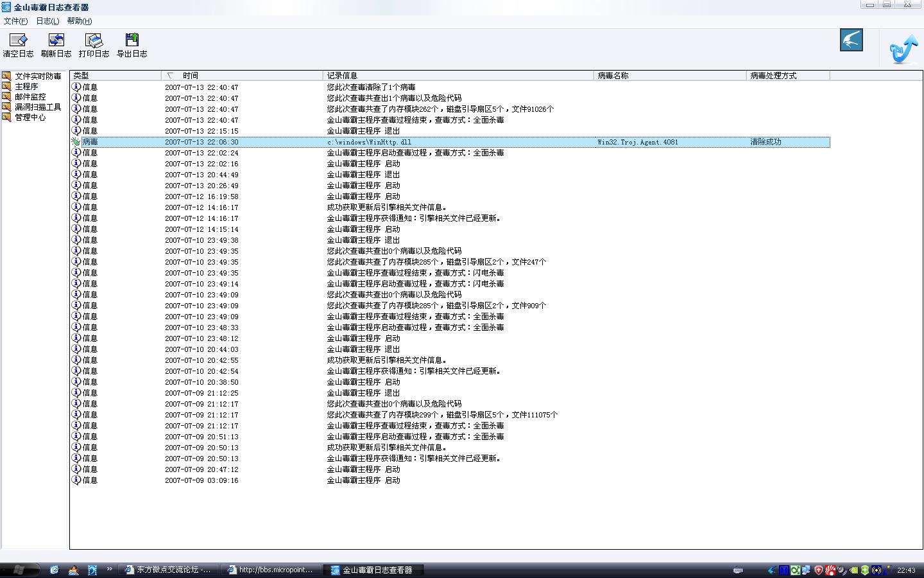Select the 漏洞扫描工具 log category
The width and height of the screenshot is (924, 578).
38,107
